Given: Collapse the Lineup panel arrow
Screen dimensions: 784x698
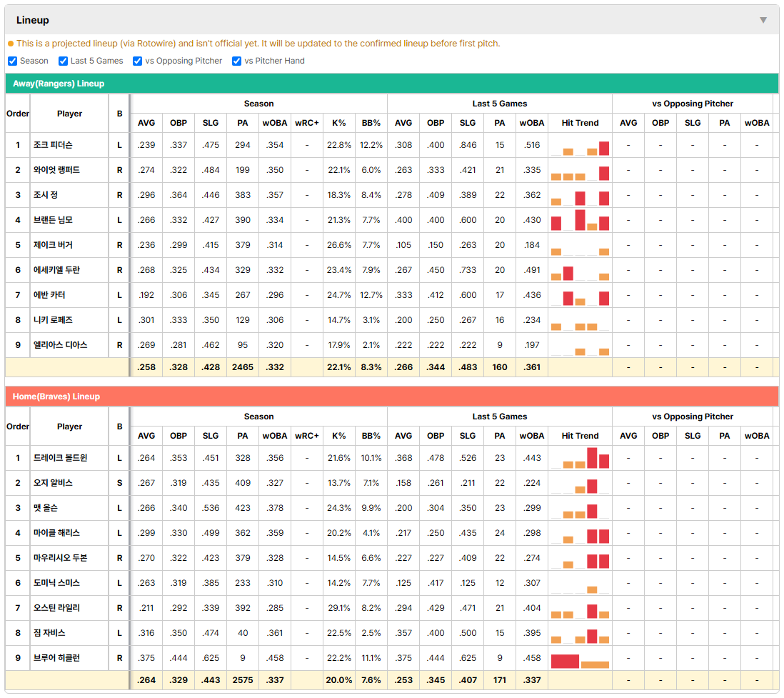Looking at the screenshot, I should (x=763, y=20).
